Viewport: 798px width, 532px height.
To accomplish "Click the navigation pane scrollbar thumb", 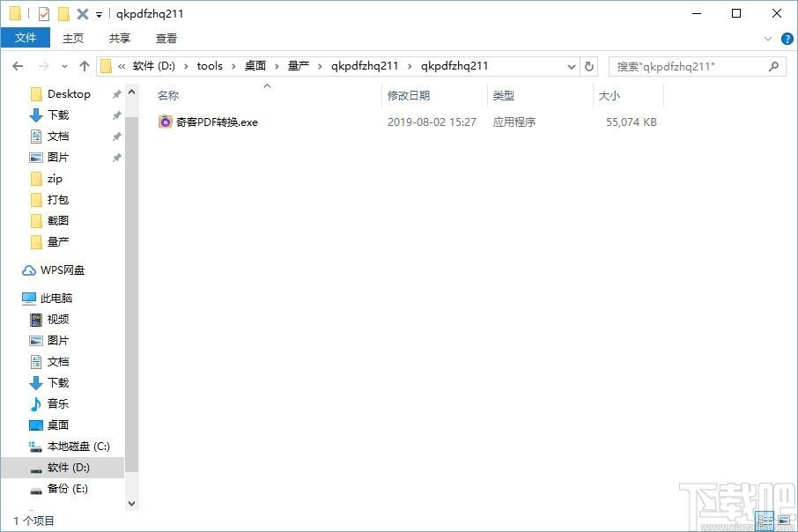I will coord(132,294).
